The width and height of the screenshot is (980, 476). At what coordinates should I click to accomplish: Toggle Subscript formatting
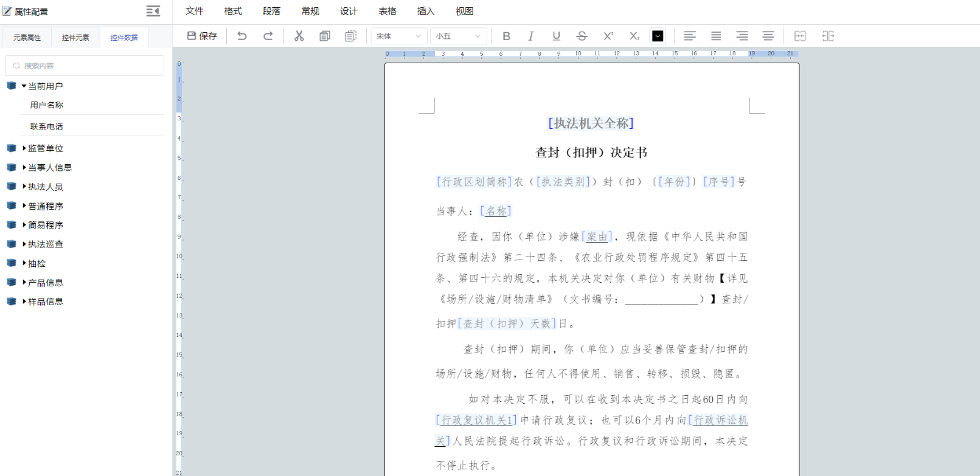point(634,36)
